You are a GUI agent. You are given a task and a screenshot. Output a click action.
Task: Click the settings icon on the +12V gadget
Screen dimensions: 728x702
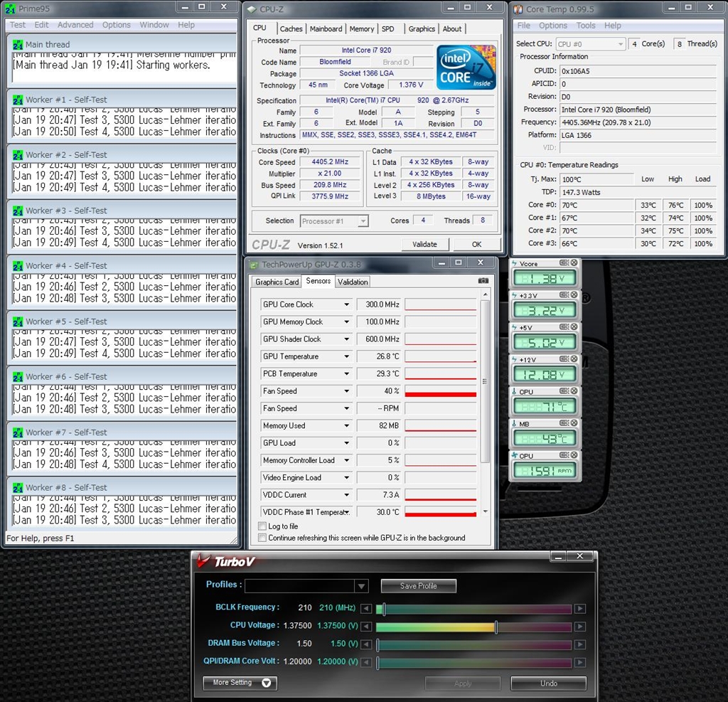point(564,359)
